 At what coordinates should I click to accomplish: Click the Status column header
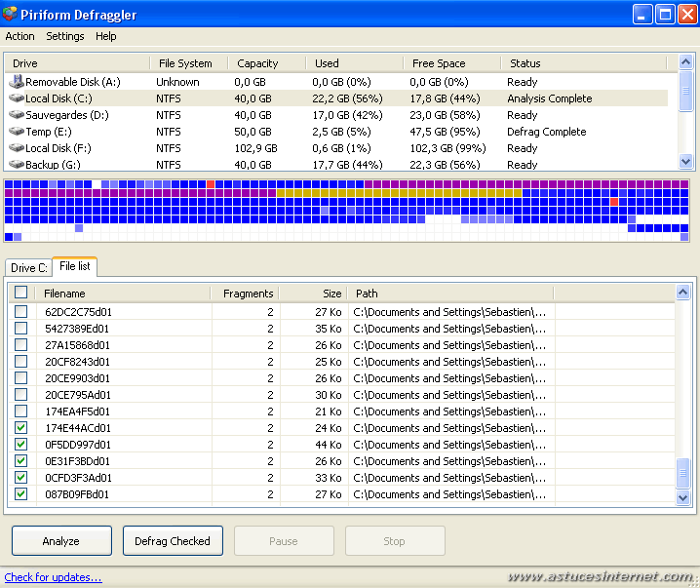click(583, 63)
